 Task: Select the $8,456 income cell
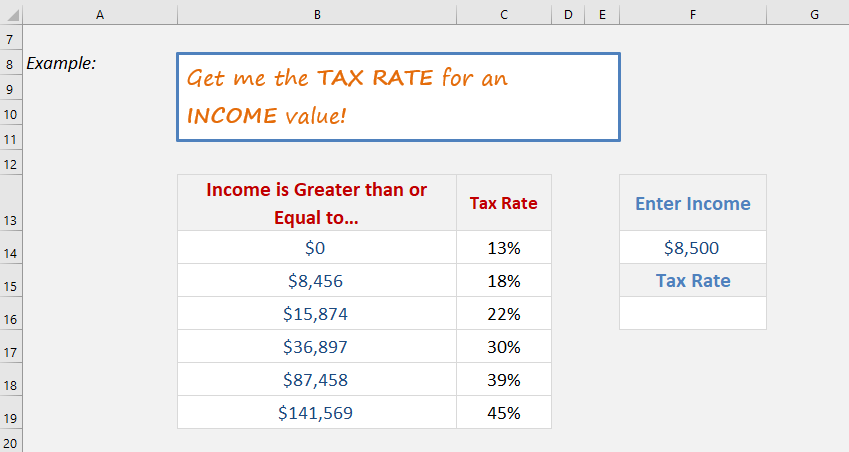click(x=317, y=280)
